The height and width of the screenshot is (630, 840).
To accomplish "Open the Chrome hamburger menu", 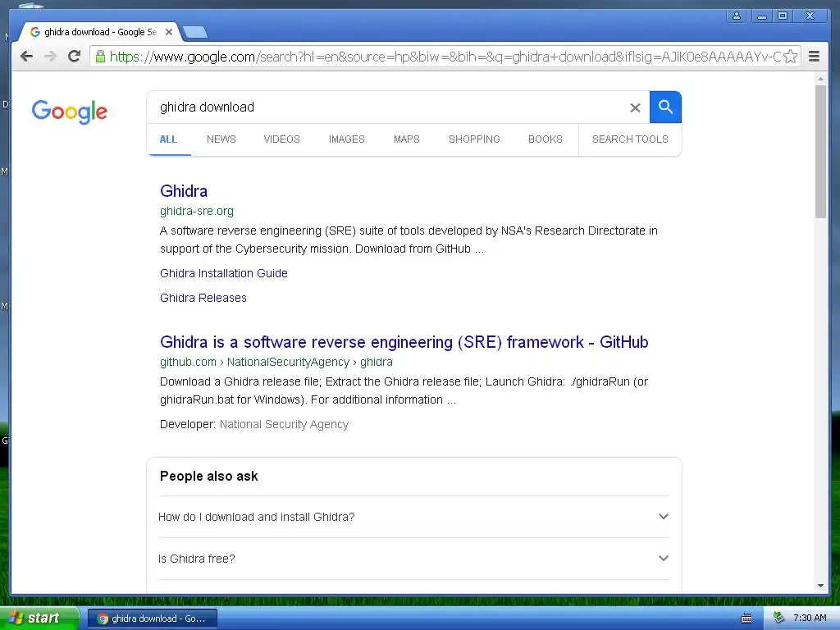I will point(814,57).
